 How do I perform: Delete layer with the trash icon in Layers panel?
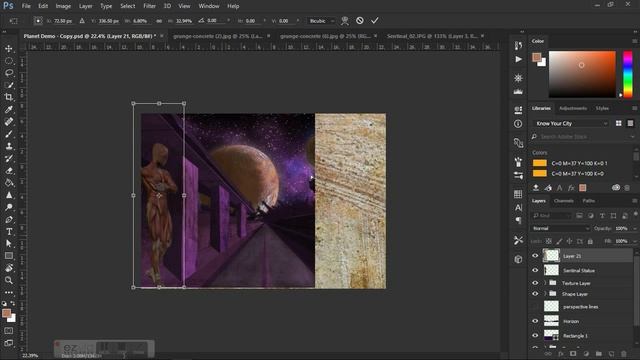623,353
